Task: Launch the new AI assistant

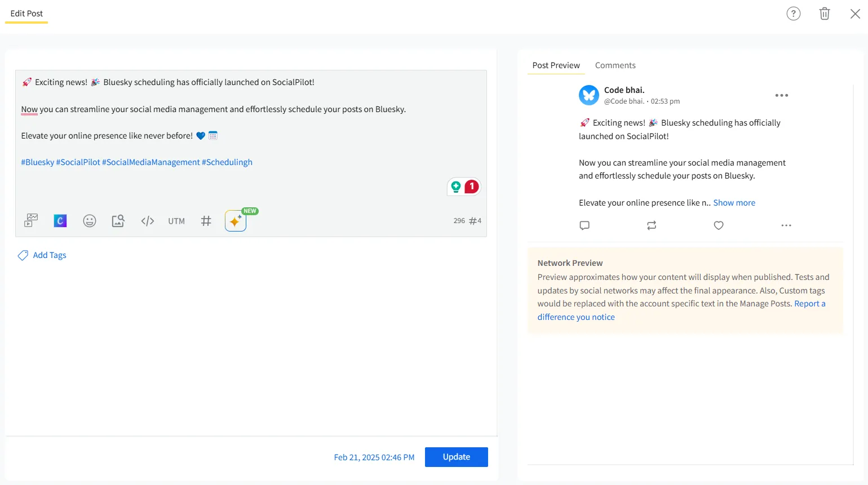Action: point(235,221)
